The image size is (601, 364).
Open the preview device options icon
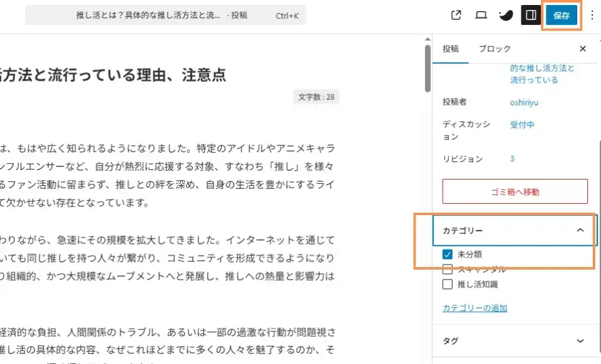[480, 14]
